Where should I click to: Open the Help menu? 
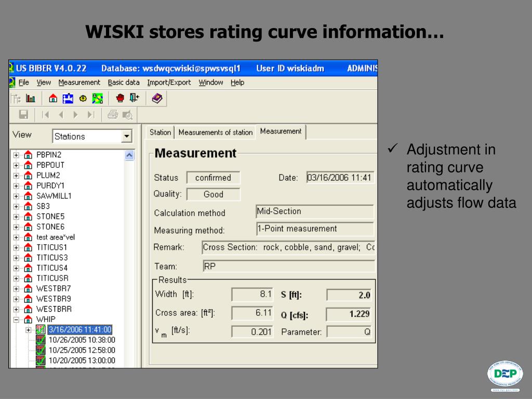237,83
